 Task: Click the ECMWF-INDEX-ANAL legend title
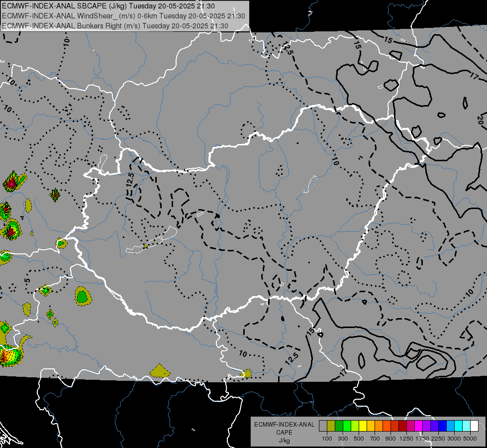[x=285, y=425]
